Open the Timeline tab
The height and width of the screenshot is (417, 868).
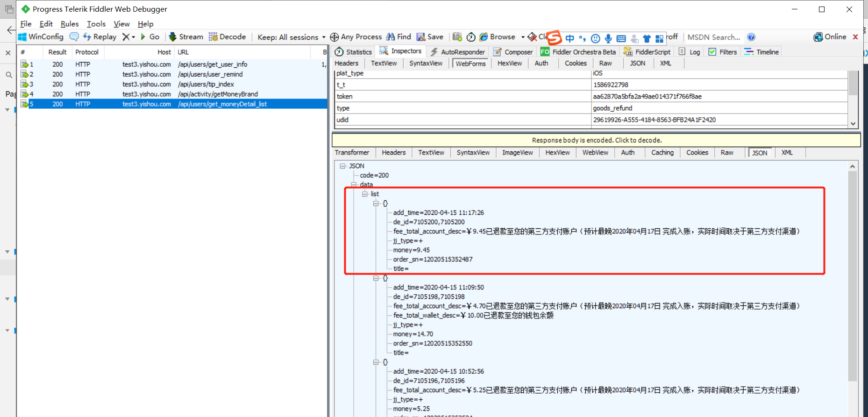(x=762, y=52)
